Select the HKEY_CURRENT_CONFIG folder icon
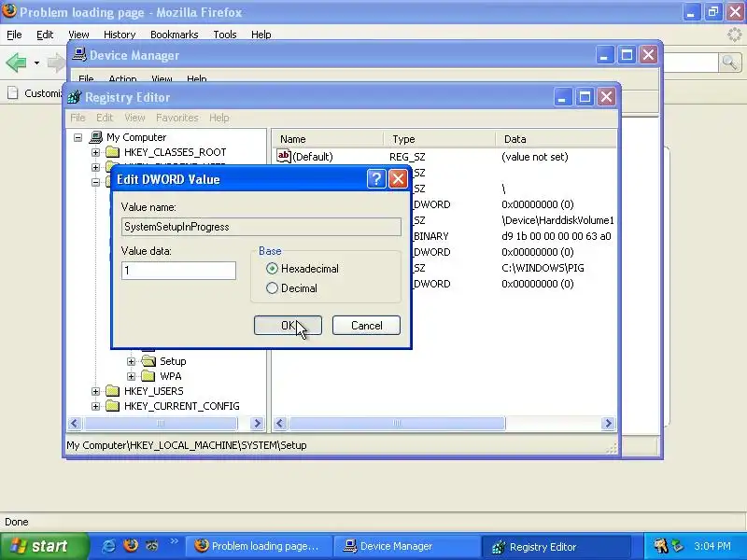Image resolution: width=747 pixels, height=560 pixels. tap(112, 406)
